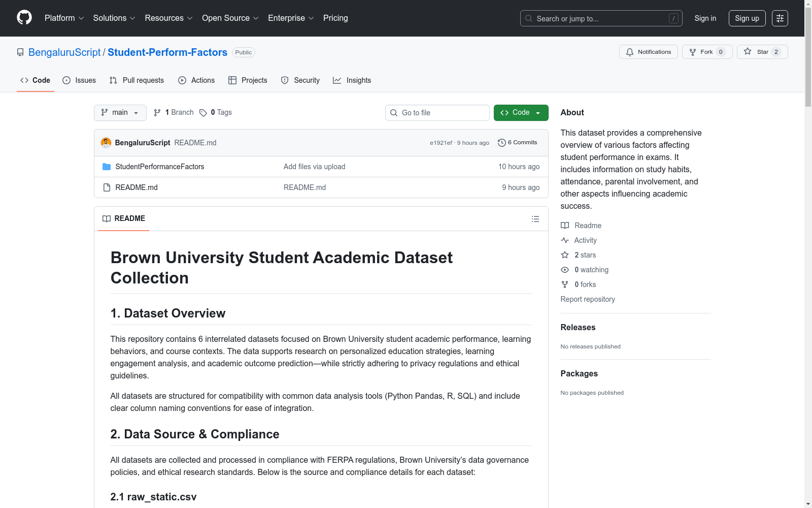Switch to the Security tab
Image resolution: width=812 pixels, height=508 pixels.
click(x=300, y=80)
